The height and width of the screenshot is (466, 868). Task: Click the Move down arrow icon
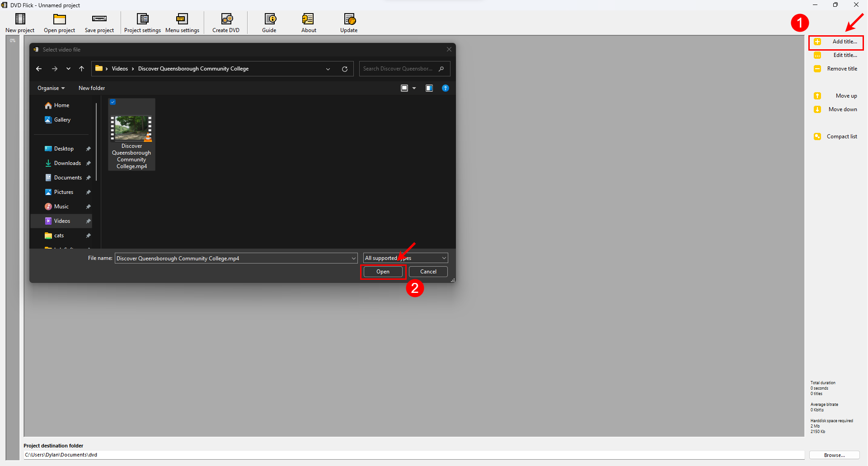point(817,109)
